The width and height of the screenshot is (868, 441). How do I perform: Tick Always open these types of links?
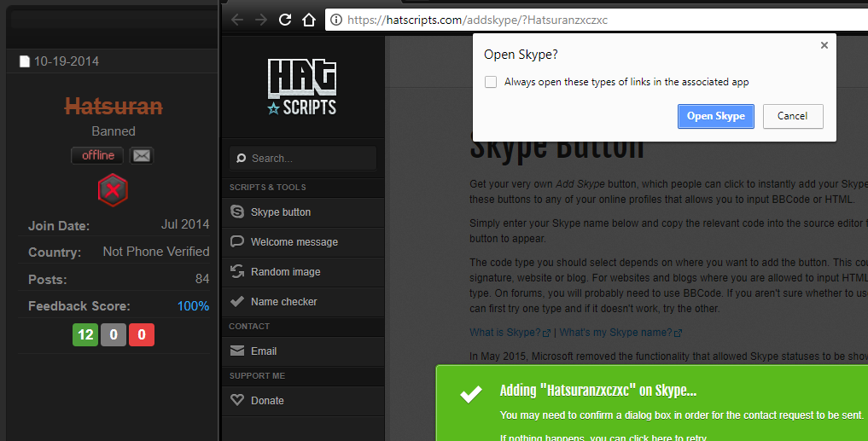coord(491,82)
